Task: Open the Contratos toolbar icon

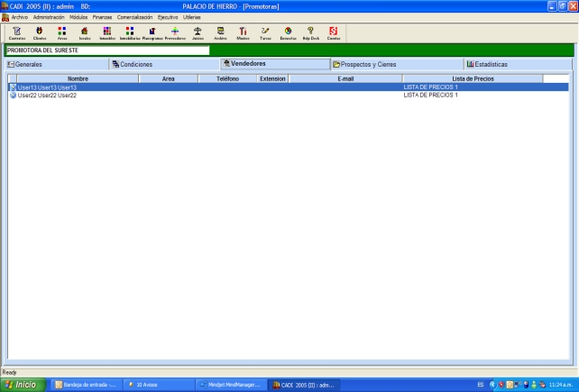Action: point(16,33)
